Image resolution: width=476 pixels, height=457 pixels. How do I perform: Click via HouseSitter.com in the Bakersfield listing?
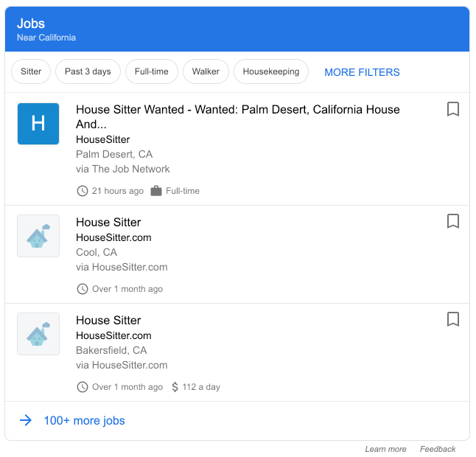(122, 365)
